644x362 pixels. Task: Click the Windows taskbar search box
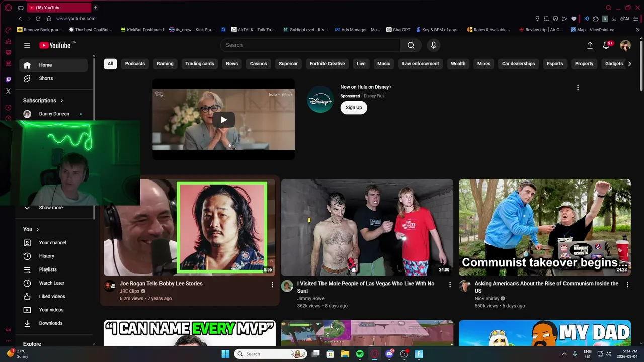[272, 354]
